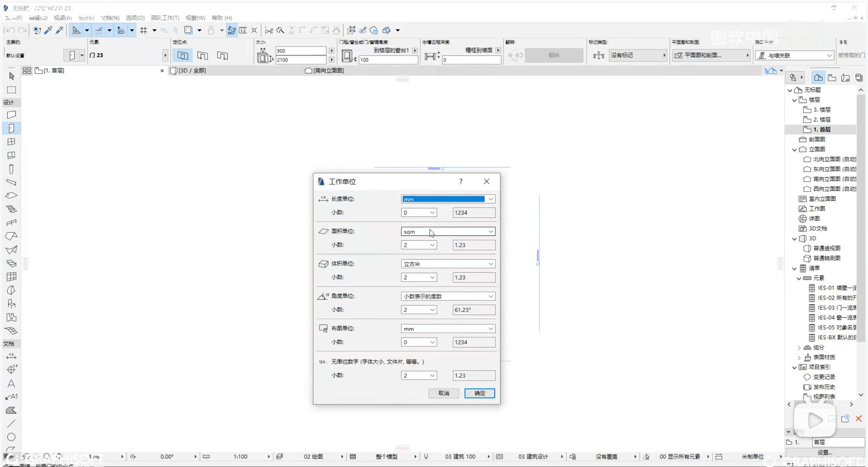Open the teamwork menu
The image size is (868, 467).
click(165, 18)
